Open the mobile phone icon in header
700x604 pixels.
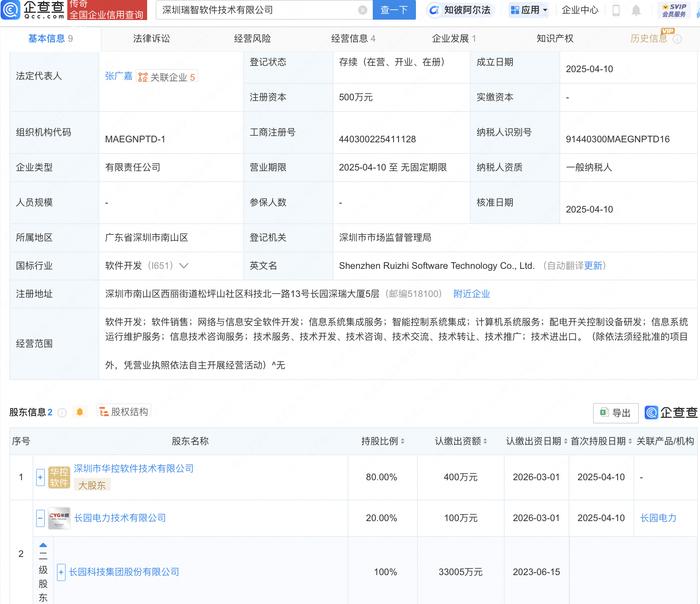coord(616,10)
